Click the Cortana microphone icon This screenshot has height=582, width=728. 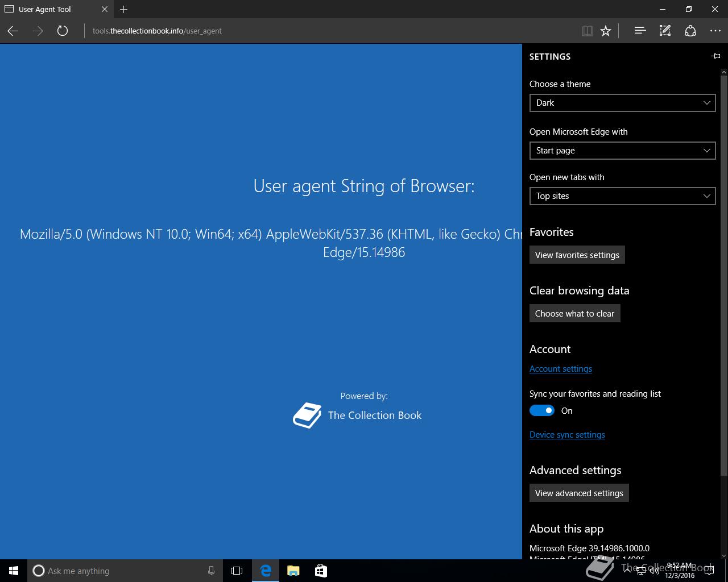[x=211, y=571]
